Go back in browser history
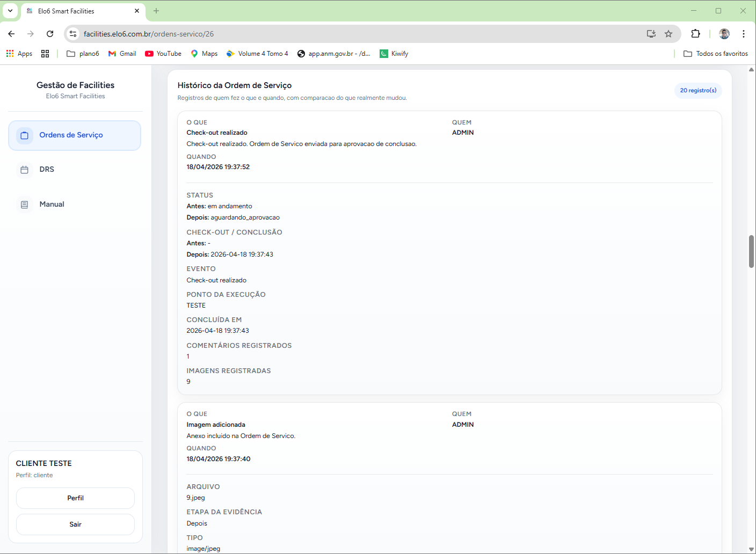Viewport: 756px width, 554px height. 11,34
